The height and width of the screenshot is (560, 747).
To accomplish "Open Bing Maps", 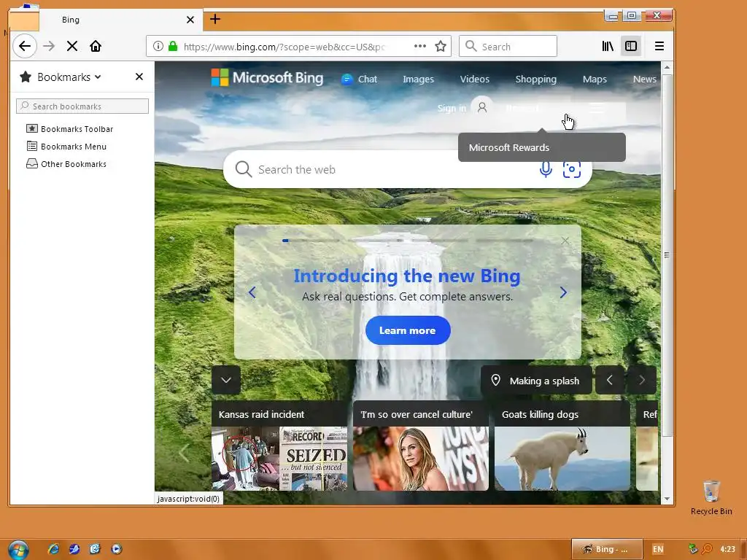I will [x=595, y=79].
